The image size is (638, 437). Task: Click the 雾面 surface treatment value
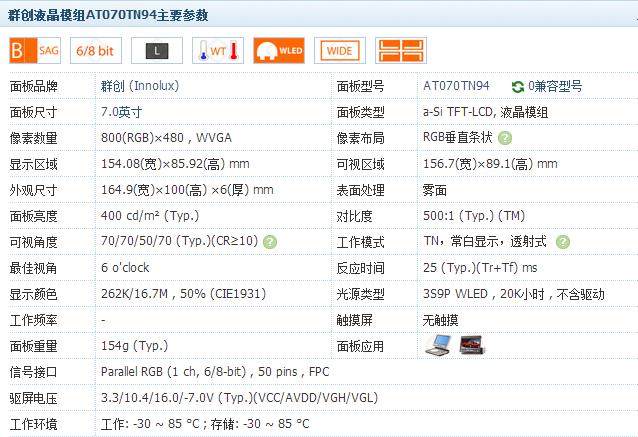coord(435,190)
